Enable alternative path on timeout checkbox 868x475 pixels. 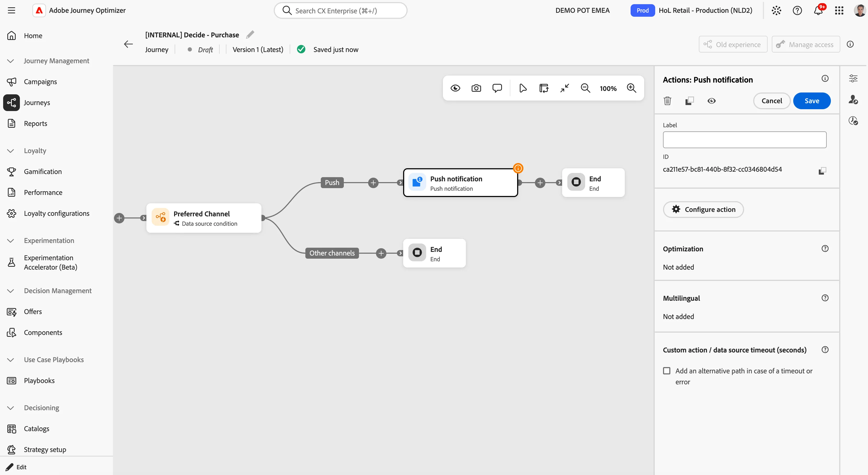(666, 371)
